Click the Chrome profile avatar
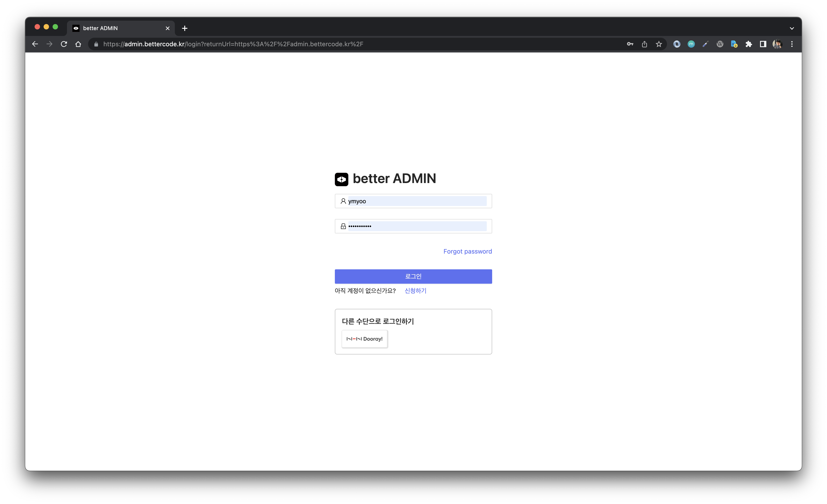Viewport: 827px width, 504px height. (x=777, y=44)
